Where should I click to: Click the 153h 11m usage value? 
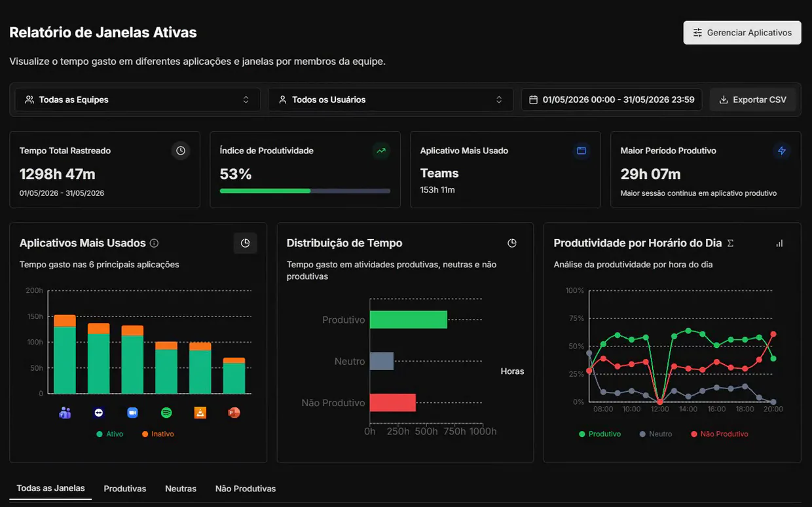[x=437, y=190]
